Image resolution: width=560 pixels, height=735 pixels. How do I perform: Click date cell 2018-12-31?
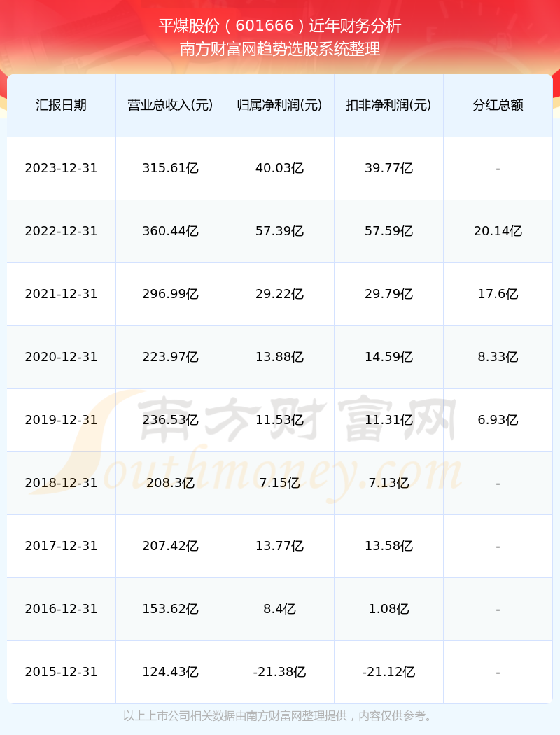(62, 483)
